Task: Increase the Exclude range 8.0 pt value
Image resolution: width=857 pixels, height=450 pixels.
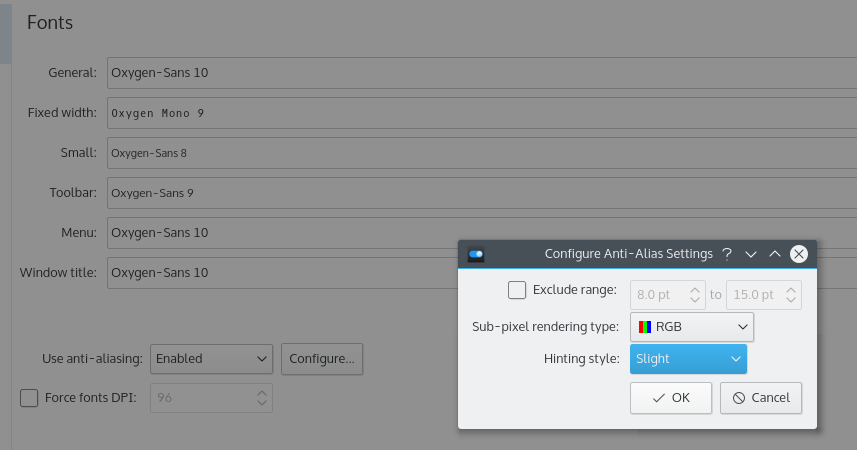Action: tap(695, 290)
